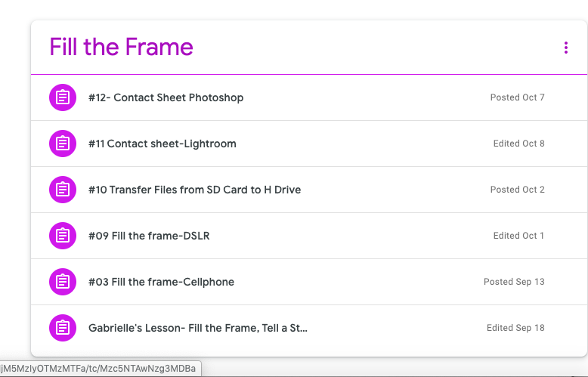Viewport: 588px width, 377px height.
Task: Click the assignment icon beside #09 Fill the frame-DSLR
Action: click(63, 236)
